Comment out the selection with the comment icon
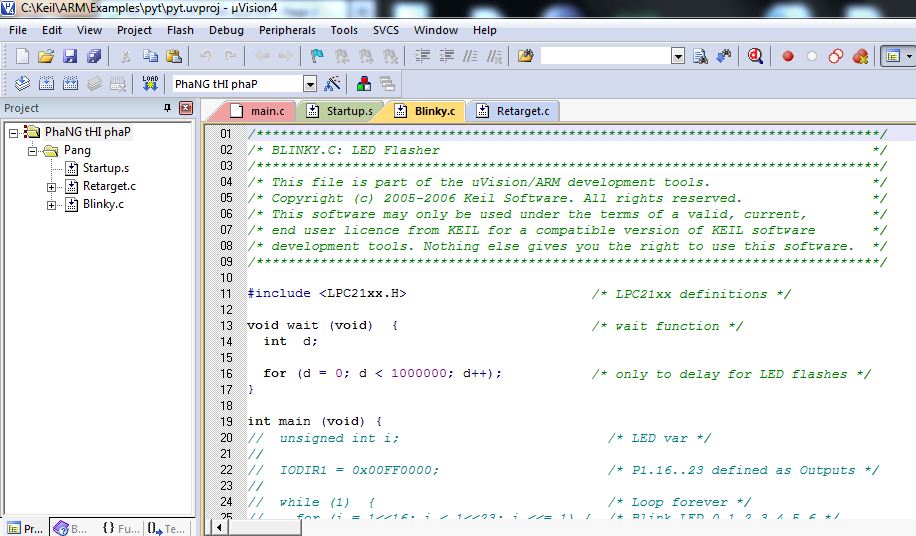This screenshot has height=536, width=916. (470, 56)
